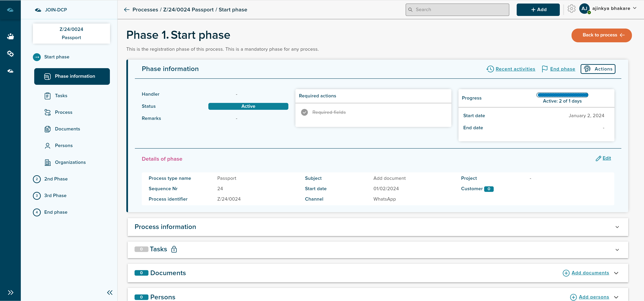Open the Documents item in side menu
The image size is (644, 301).
point(67,129)
